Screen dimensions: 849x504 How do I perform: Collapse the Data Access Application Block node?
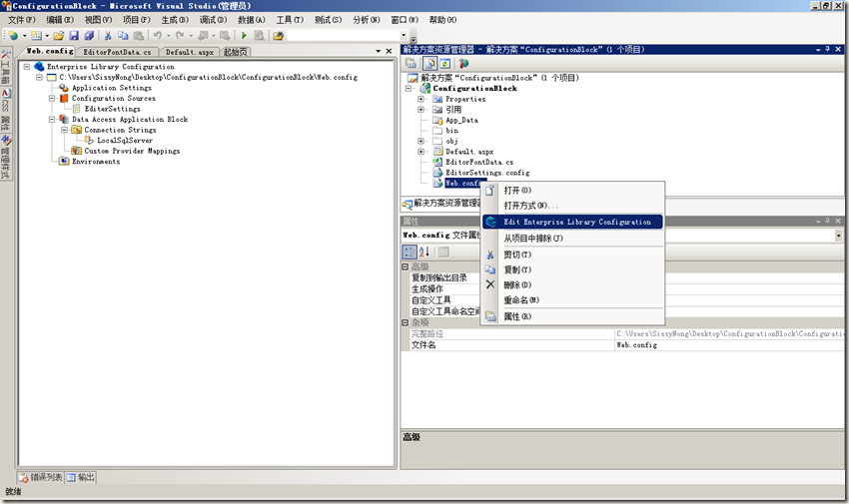point(52,119)
